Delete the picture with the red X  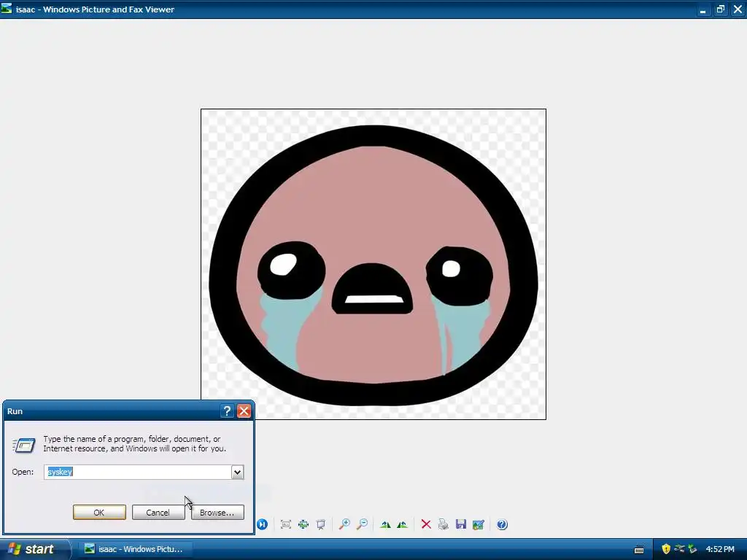[426, 524]
